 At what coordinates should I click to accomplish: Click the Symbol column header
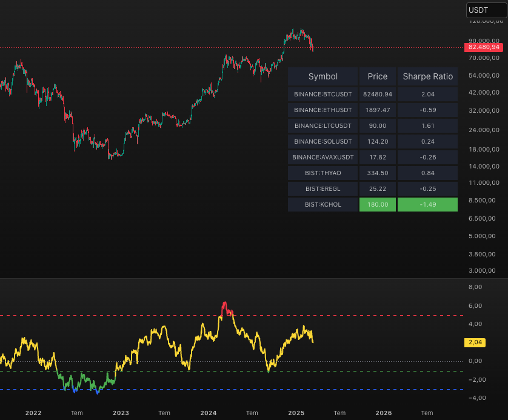pyautogui.click(x=323, y=76)
